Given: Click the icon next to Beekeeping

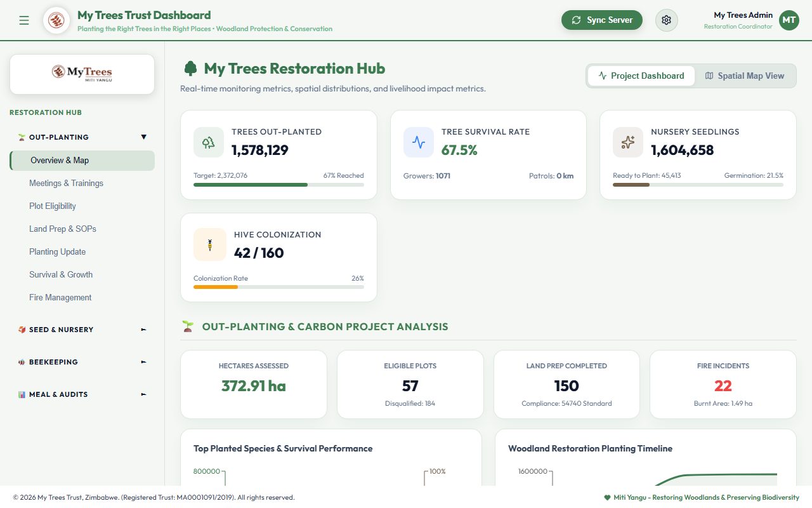Looking at the screenshot, I should [22, 362].
